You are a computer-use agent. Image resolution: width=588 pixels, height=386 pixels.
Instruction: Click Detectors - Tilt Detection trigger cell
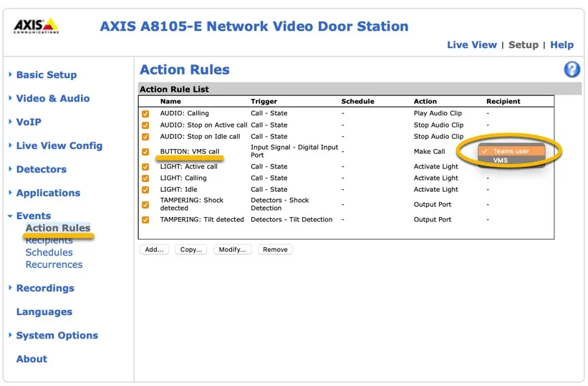[x=291, y=219]
